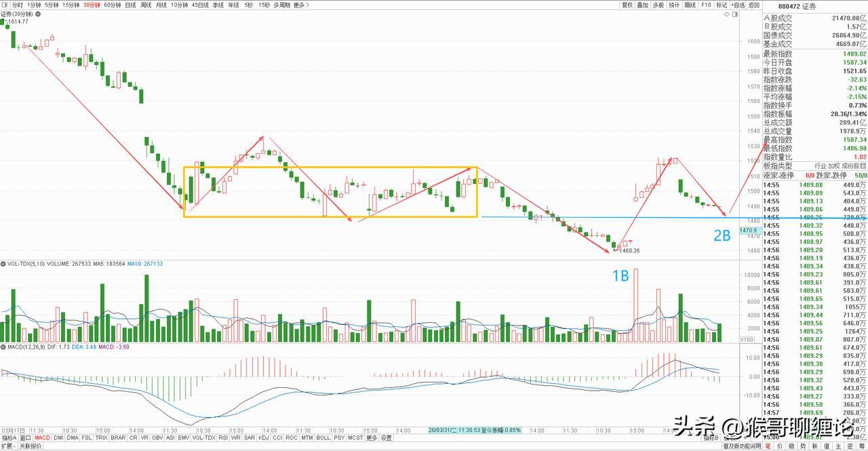Image resolution: width=868 pixels, height=451 pixels.
Task: Select the VOL-TDX indicator
Action: click(x=203, y=437)
